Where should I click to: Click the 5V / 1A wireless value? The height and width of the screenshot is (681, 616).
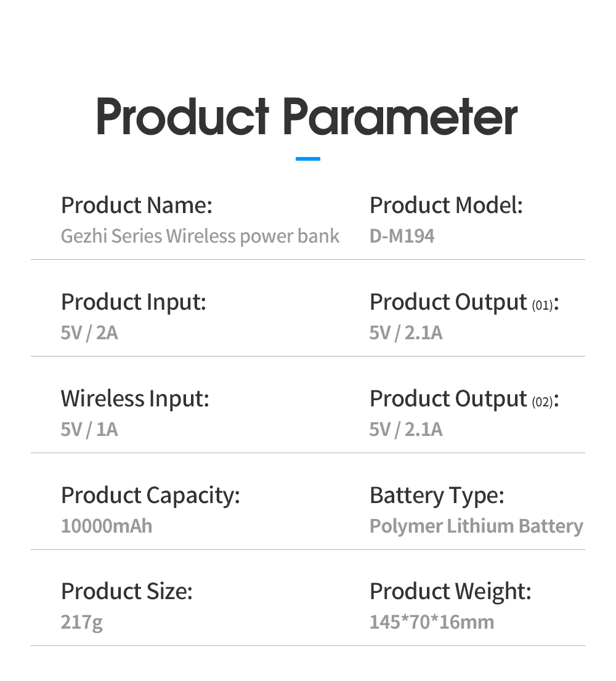(x=89, y=430)
